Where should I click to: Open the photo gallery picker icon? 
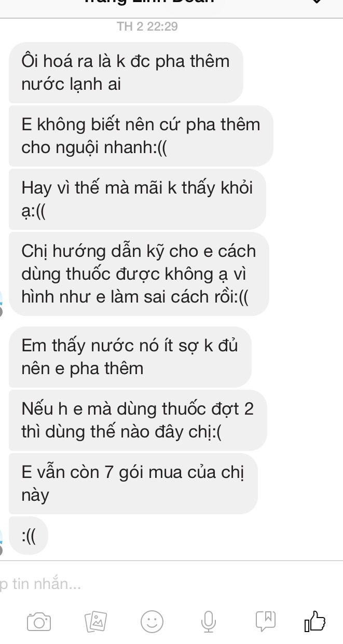click(95, 621)
